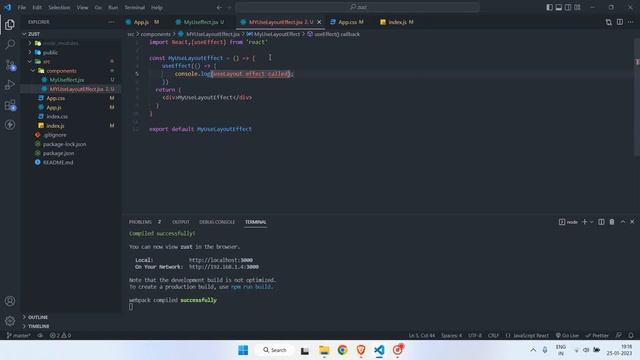The height and width of the screenshot is (360, 640).
Task: Open the View menu
Action: pos(82,7)
